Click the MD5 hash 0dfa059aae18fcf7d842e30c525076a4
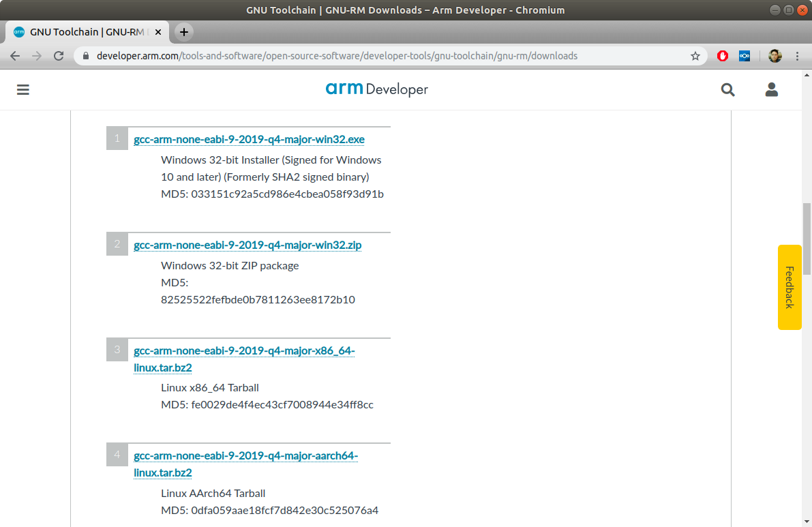Screen dimensions: 812x527 point(285,511)
